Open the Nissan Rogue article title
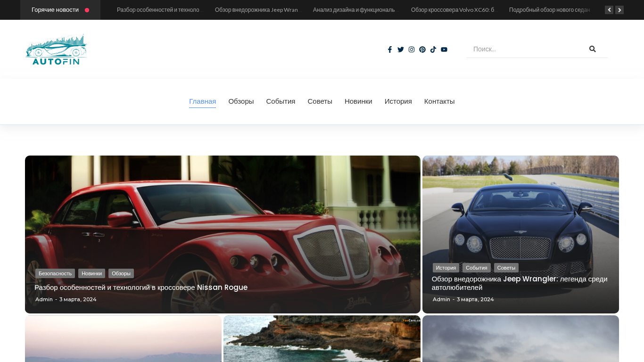Image resolution: width=644 pixels, height=362 pixels. pos(141,288)
